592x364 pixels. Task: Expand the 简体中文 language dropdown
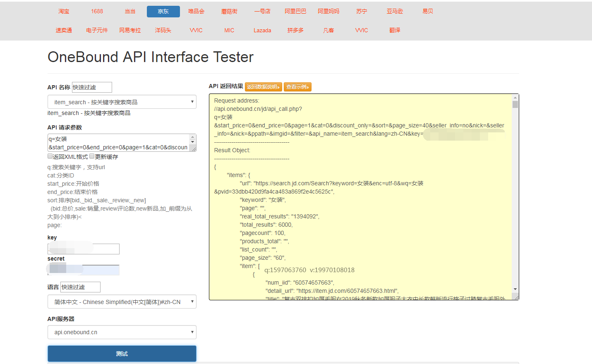pyautogui.click(x=122, y=302)
